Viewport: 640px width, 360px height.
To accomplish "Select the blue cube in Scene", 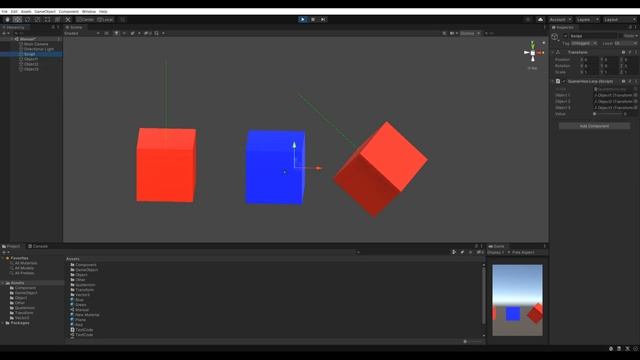I will coord(275,167).
